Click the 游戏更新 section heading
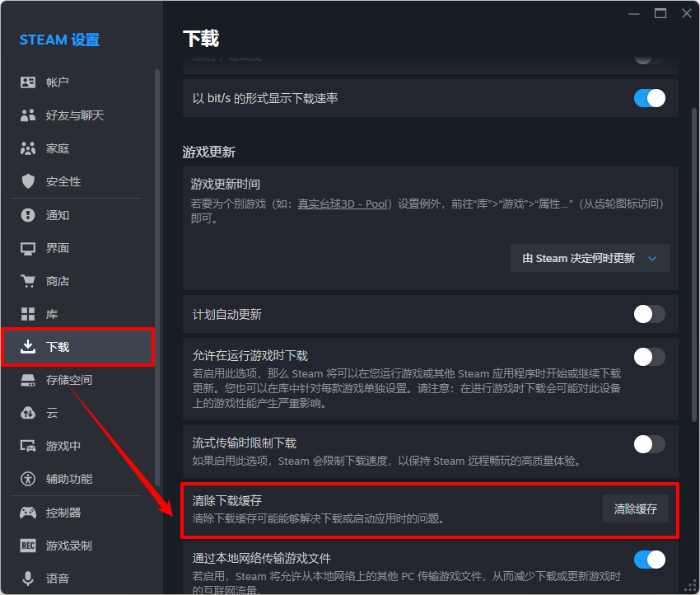Viewport: 700px width, 595px height. click(209, 152)
